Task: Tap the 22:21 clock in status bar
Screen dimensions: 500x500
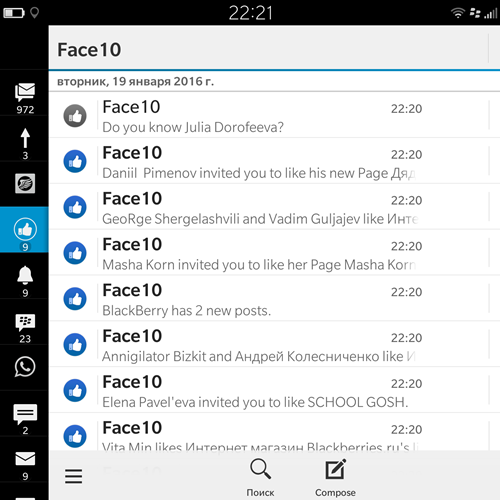Action: click(251, 13)
